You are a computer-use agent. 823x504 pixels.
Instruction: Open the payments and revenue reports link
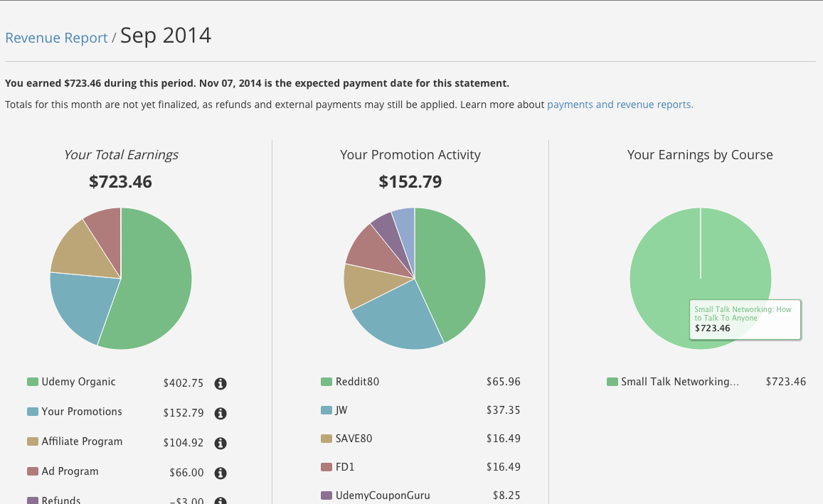(x=620, y=104)
